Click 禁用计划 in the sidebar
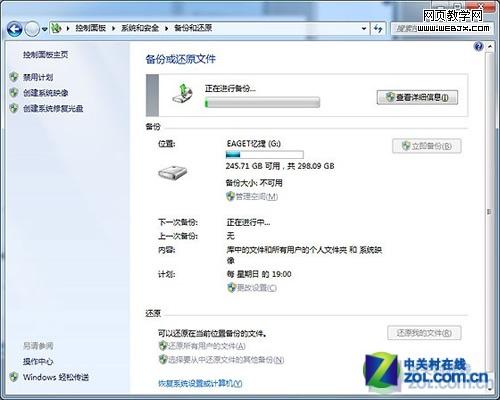 tap(38, 77)
